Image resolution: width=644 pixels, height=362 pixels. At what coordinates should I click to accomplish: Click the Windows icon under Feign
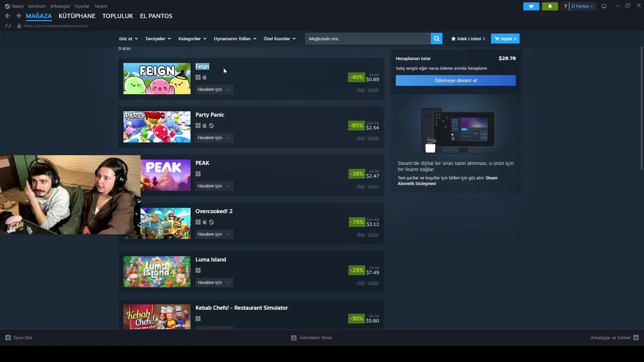(198, 77)
